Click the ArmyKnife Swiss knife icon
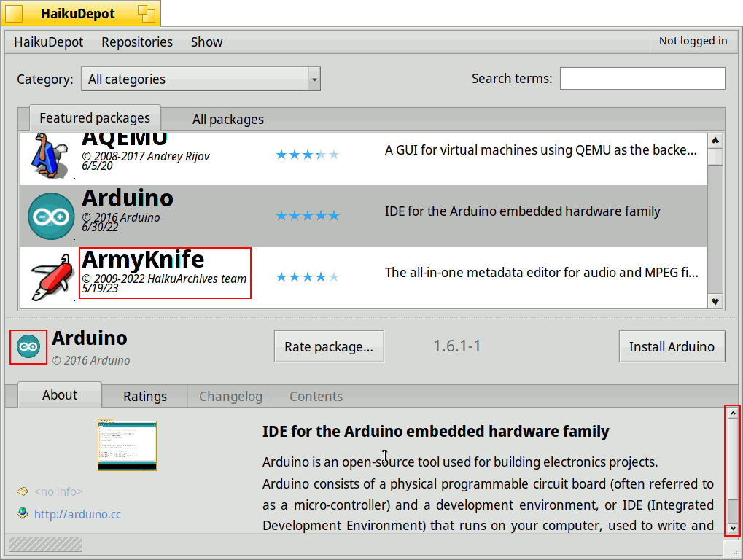Screen dimensions: 743x560 [52, 277]
